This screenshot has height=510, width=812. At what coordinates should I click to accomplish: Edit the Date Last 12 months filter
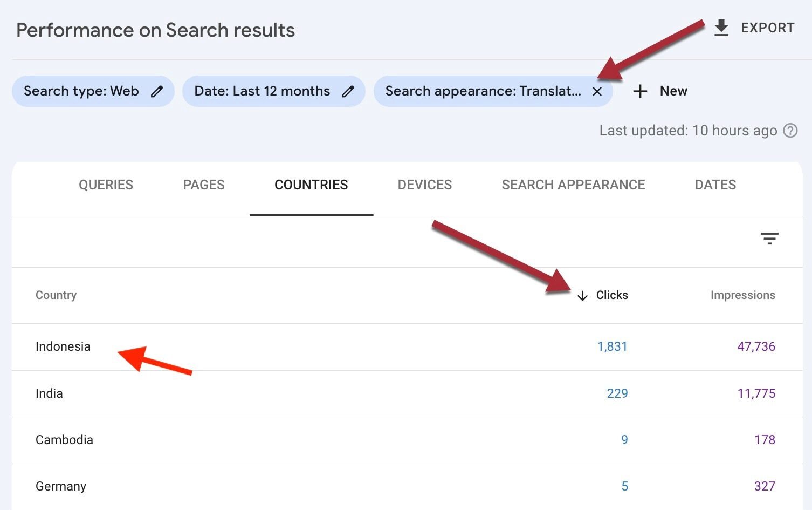point(348,91)
